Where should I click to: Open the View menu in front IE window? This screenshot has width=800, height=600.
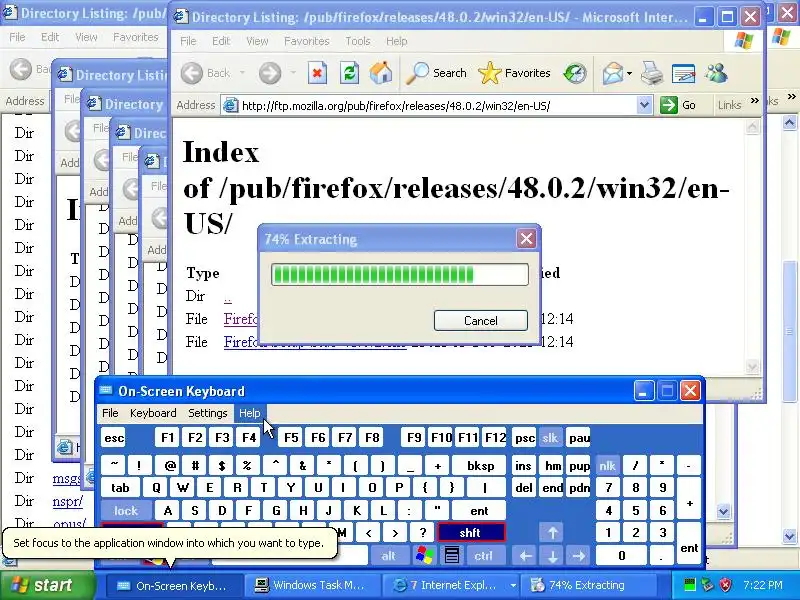pyautogui.click(x=257, y=41)
